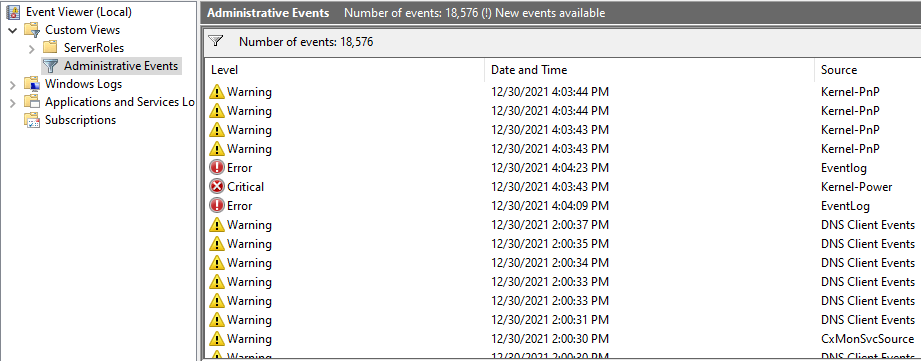Click the Warning icon at 2:00:31 PM
The width and height of the screenshot is (921, 361).
pos(217,320)
